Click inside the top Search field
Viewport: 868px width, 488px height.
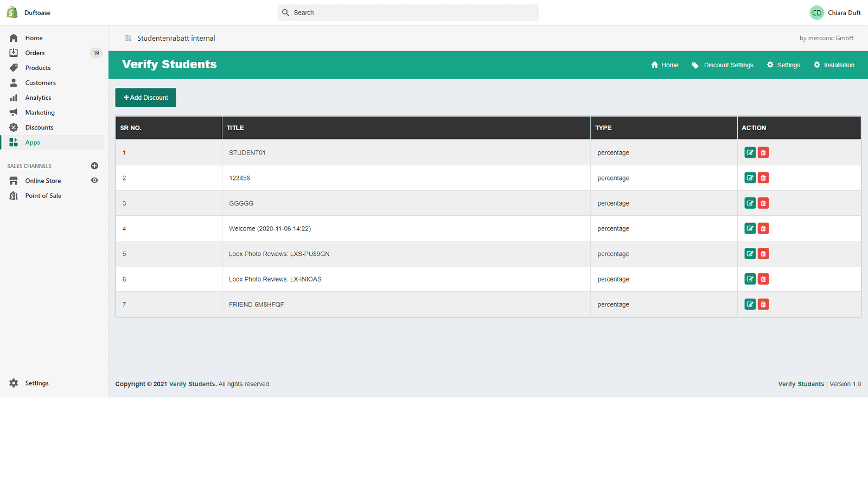pos(408,12)
